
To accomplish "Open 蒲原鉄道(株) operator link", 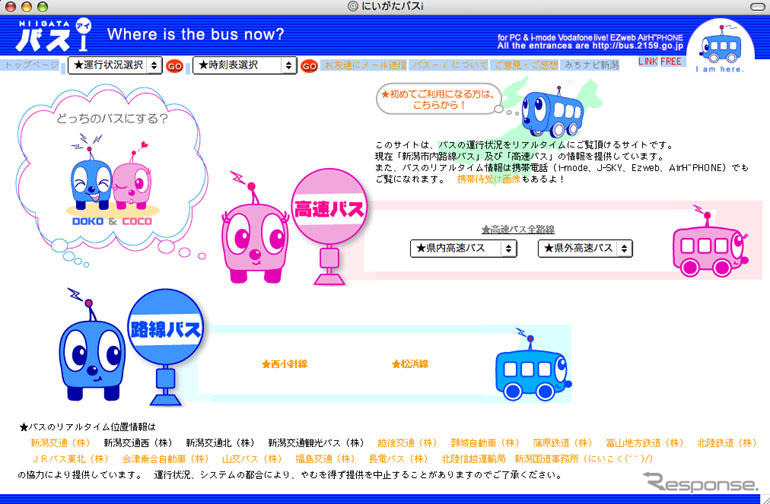I will 563,443.
